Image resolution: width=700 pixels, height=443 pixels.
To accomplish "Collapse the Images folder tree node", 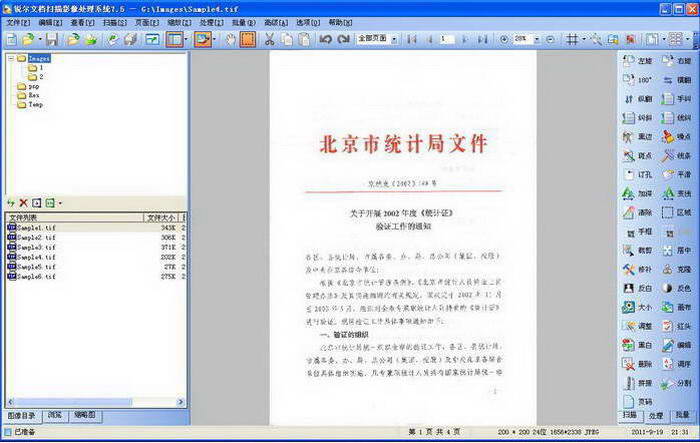I will point(11,58).
